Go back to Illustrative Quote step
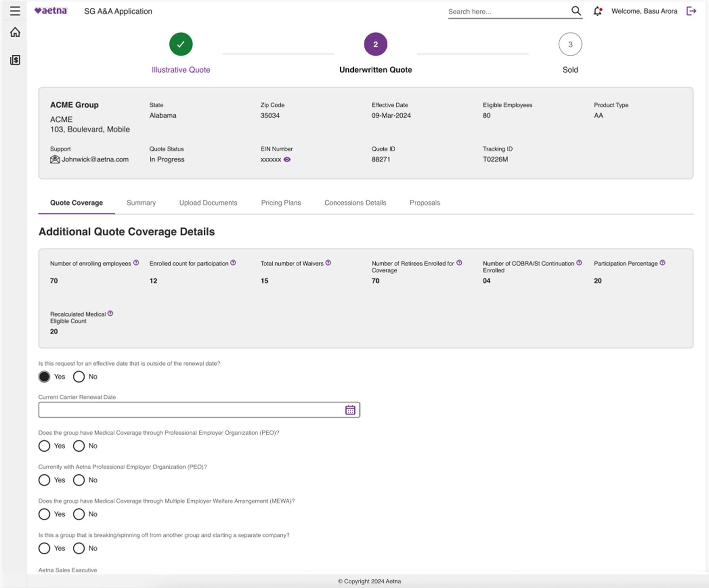 [x=181, y=44]
